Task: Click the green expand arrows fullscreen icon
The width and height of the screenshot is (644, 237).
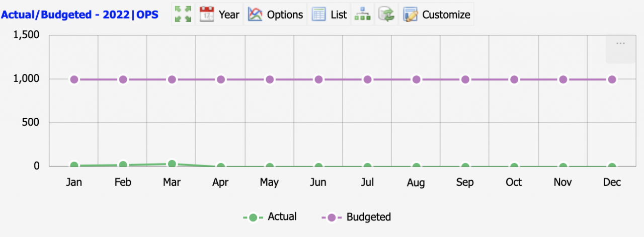Action: click(x=182, y=14)
